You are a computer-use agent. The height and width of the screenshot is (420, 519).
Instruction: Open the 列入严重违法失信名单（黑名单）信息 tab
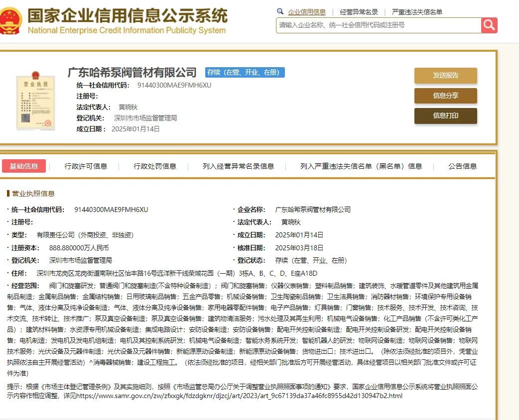tap(361, 166)
